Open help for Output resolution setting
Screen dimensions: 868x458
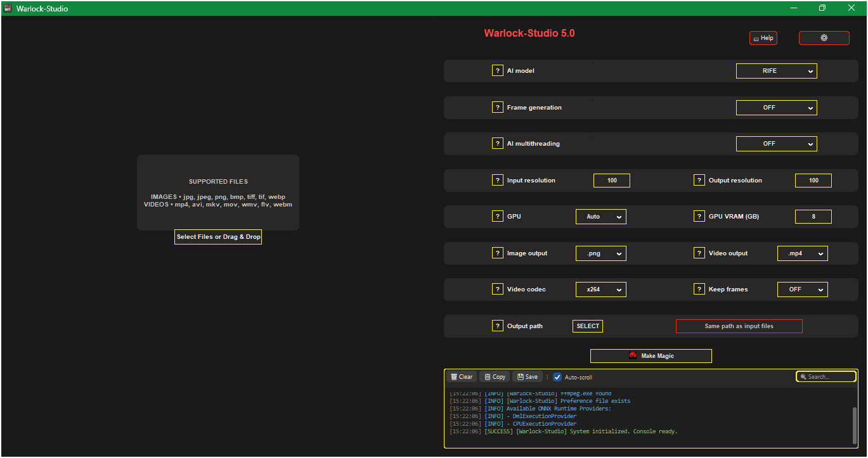[x=699, y=180]
